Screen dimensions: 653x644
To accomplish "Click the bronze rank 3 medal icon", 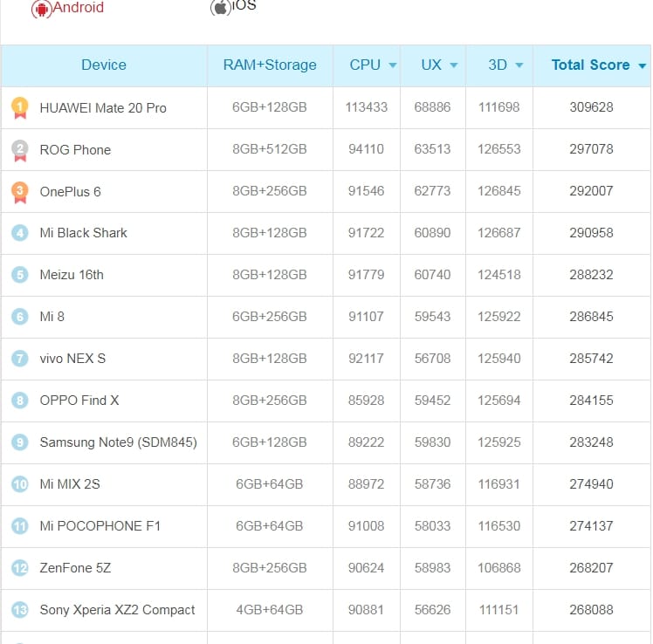I will (20, 191).
